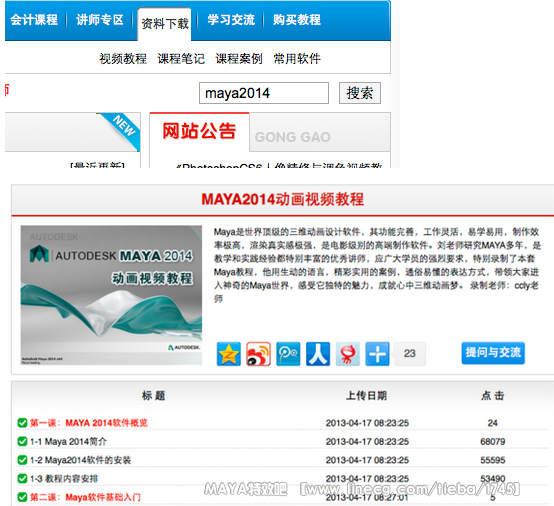The height and width of the screenshot is (506, 554).
Task: Share to QQ Zone star icon
Action: 229,354
